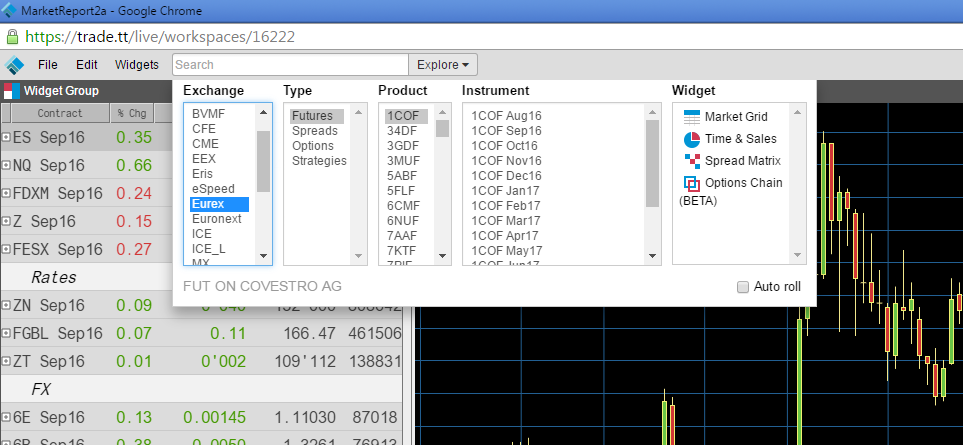Sort by the Contract column header

tap(60, 113)
